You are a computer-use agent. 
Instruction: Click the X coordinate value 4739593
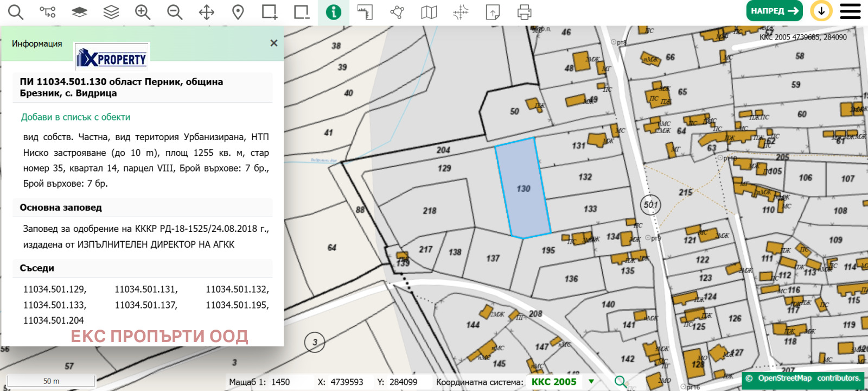coord(348,382)
